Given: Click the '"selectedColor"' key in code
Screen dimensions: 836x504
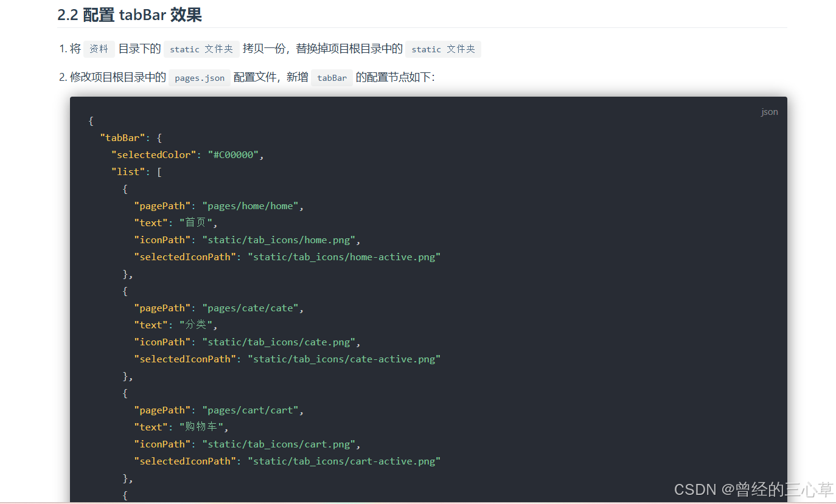Looking at the screenshot, I should tap(154, 155).
